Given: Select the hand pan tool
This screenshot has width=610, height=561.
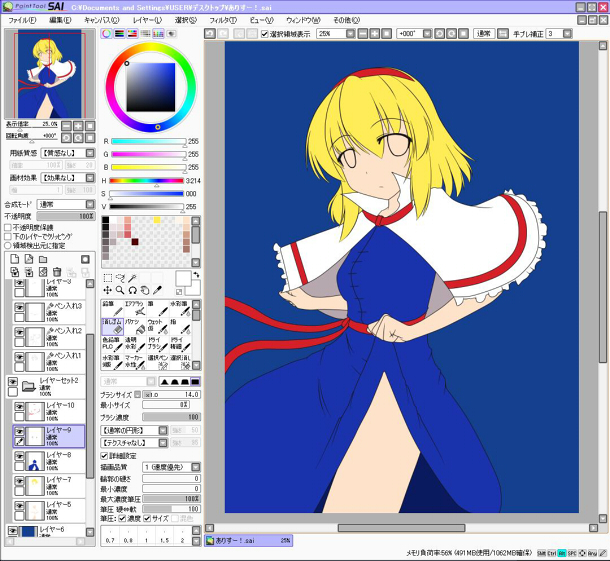Looking at the screenshot, I should [x=145, y=290].
